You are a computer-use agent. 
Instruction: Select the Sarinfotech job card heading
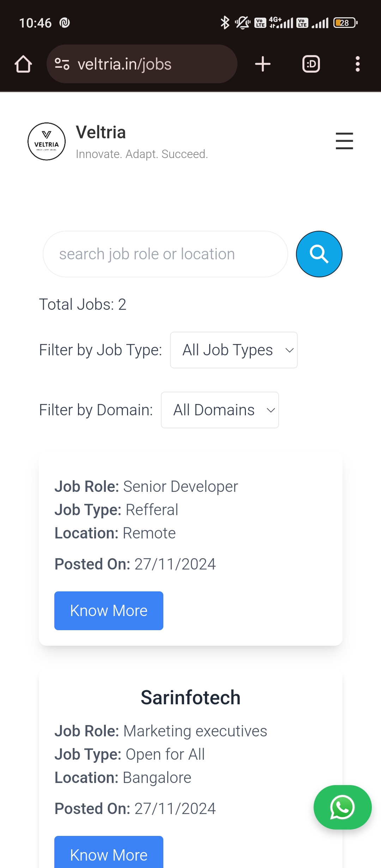pos(190,698)
